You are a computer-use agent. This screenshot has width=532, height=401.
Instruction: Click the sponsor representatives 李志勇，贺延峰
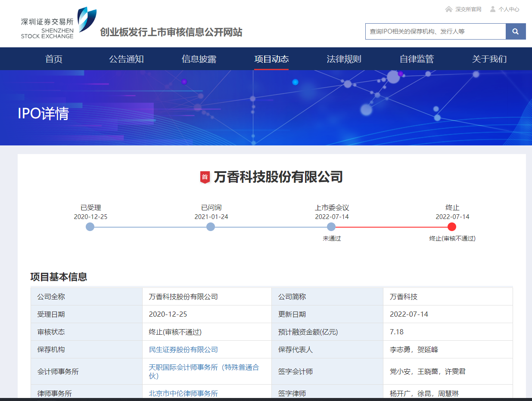point(414,350)
